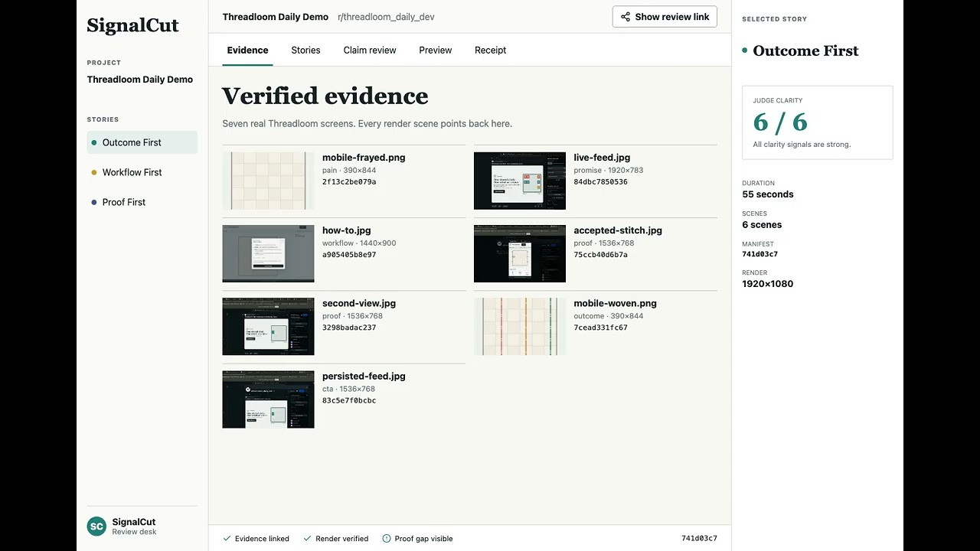This screenshot has width=980, height=551.
Task: Click the 1920×1080 render value
Action: pos(767,284)
